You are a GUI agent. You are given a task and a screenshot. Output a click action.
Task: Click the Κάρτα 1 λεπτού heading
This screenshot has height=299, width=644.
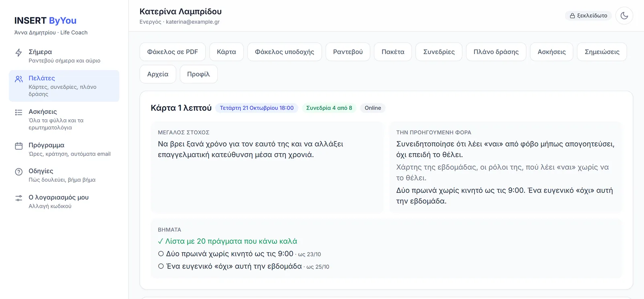pyautogui.click(x=181, y=108)
